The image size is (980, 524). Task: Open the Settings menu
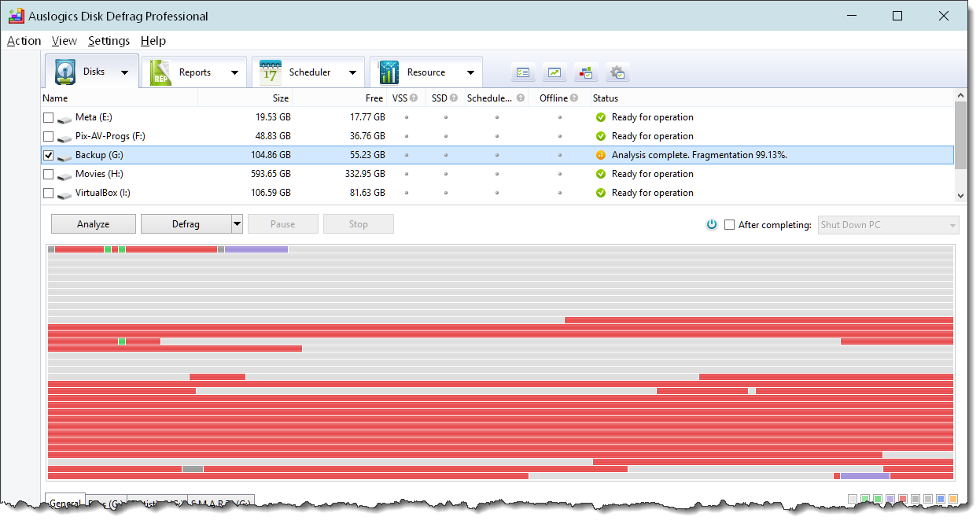pos(109,41)
